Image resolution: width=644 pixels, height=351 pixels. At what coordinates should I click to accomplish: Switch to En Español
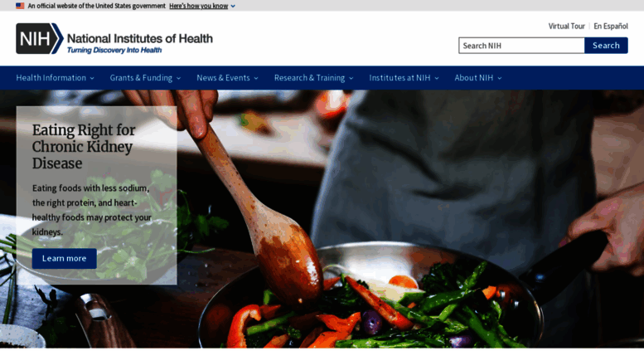point(611,26)
